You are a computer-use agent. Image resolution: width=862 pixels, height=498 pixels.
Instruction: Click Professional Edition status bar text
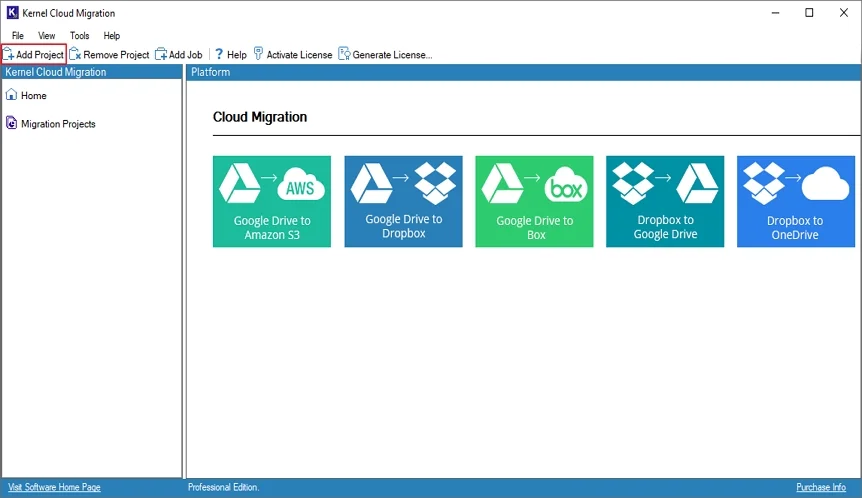coord(223,487)
